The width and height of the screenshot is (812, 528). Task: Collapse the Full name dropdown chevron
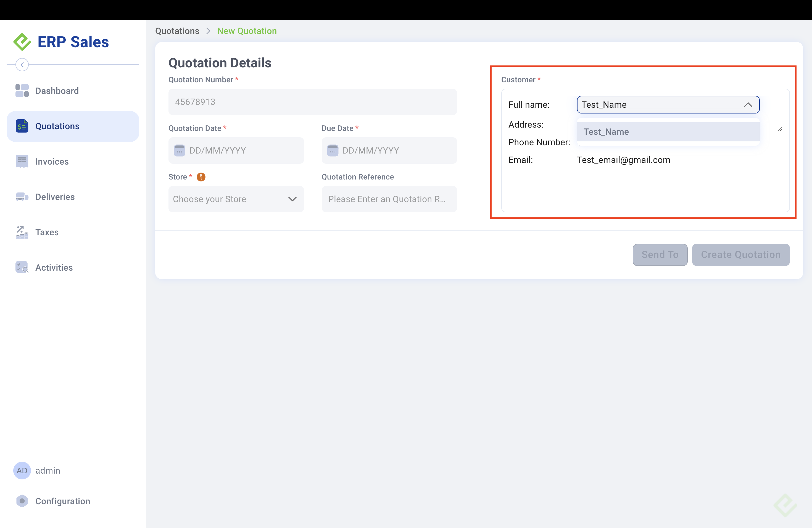(x=748, y=105)
